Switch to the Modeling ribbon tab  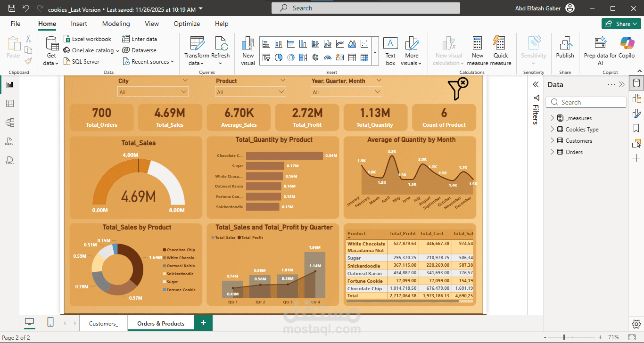pyautogui.click(x=116, y=24)
